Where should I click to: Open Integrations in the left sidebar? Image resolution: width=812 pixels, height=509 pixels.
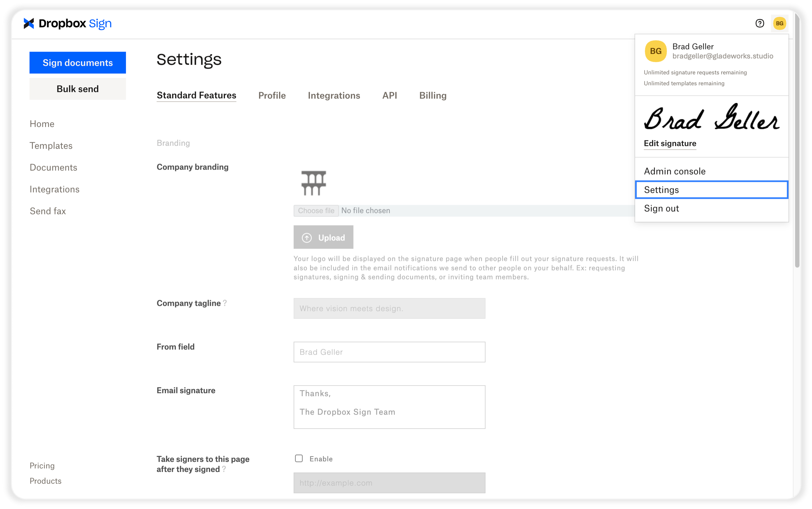pyautogui.click(x=54, y=189)
